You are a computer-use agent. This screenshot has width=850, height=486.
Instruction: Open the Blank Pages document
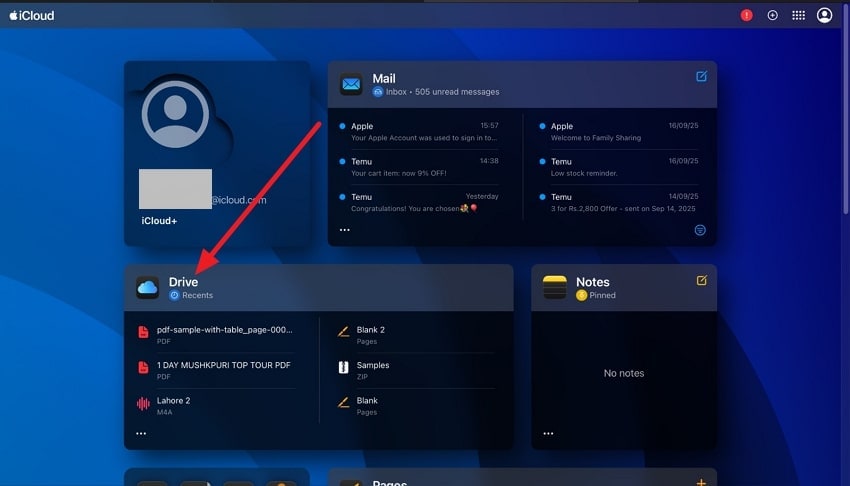pyautogui.click(x=416, y=406)
